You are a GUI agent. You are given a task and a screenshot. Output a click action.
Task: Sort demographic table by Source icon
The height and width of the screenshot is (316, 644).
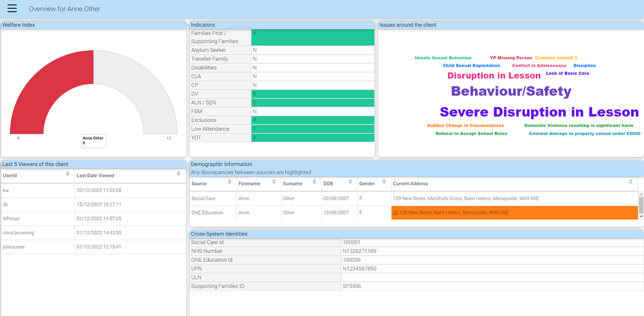point(229,183)
